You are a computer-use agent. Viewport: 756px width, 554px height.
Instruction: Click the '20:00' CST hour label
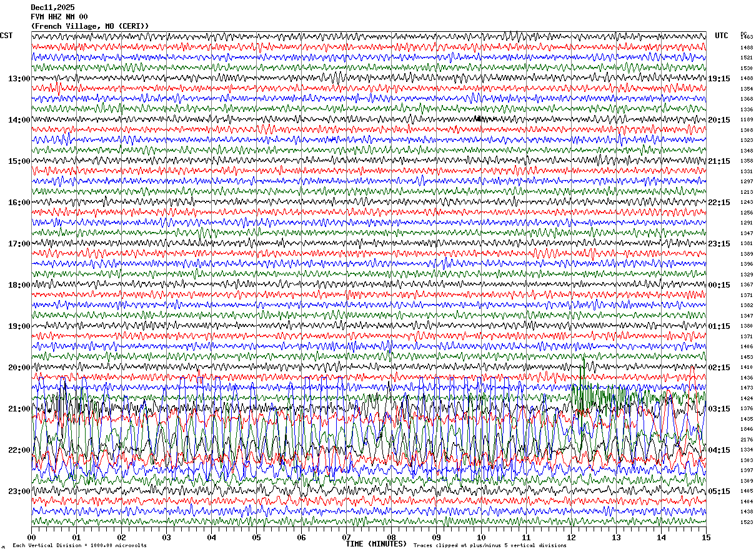tap(19, 368)
